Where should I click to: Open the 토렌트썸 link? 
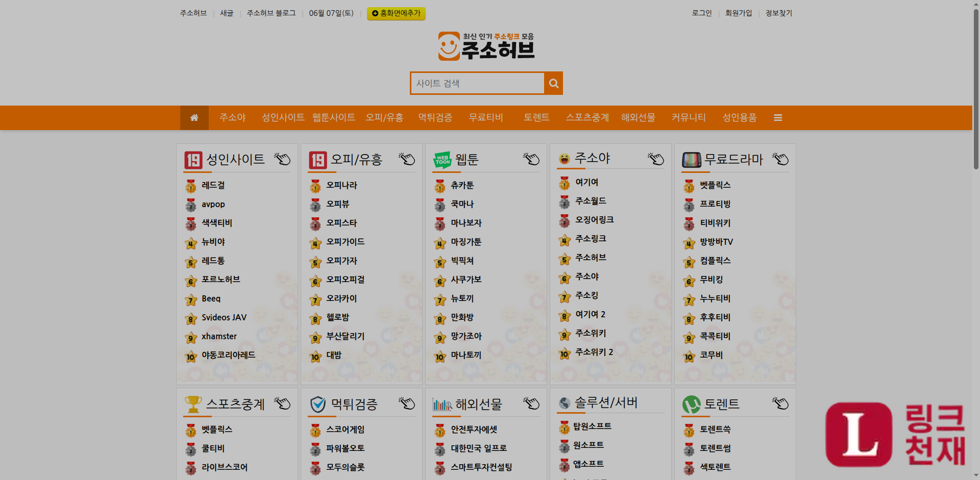tap(716, 449)
